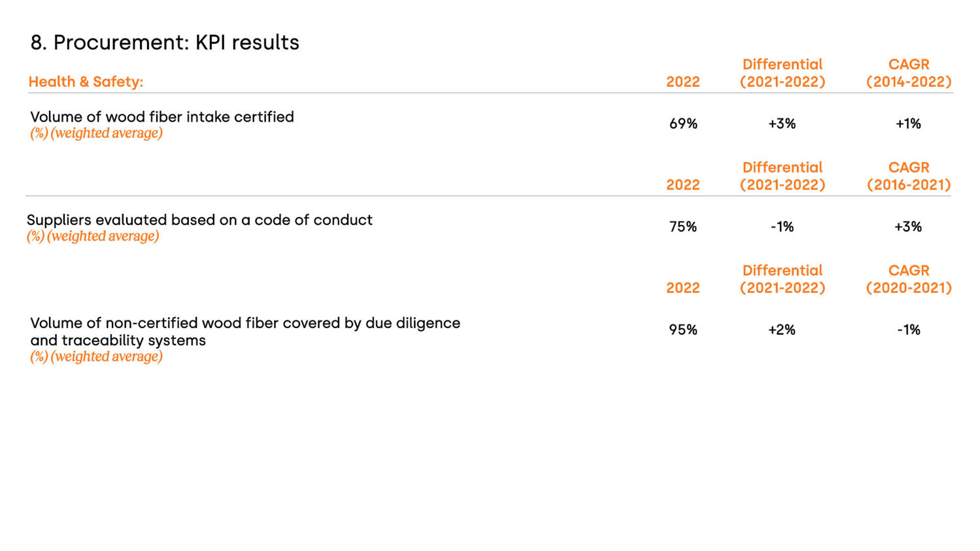This screenshot has width=980, height=551.
Task: Select the 'Health & Safety:' heading
Action: (x=86, y=82)
